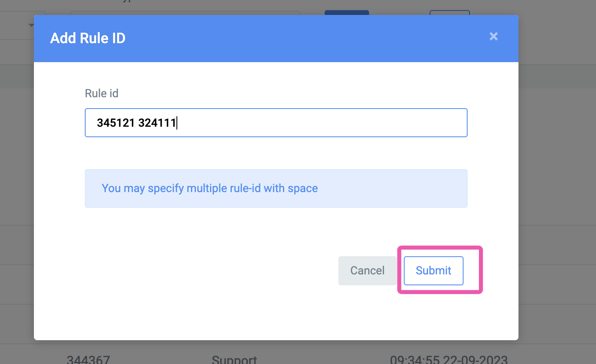This screenshot has height=364, width=596.
Task: Select the 344367 cell in background table
Action: pyautogui.click(x=88, y=359)
